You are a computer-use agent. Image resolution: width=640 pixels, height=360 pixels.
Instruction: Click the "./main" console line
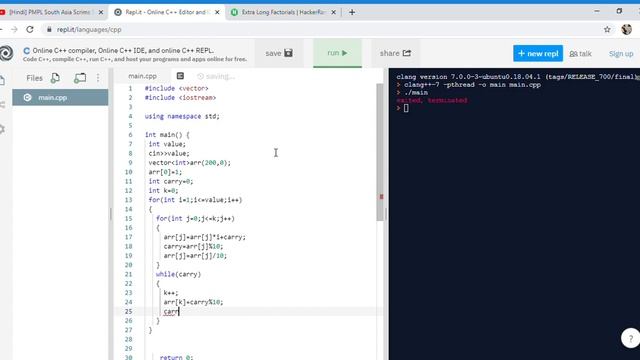click(416, 93)
